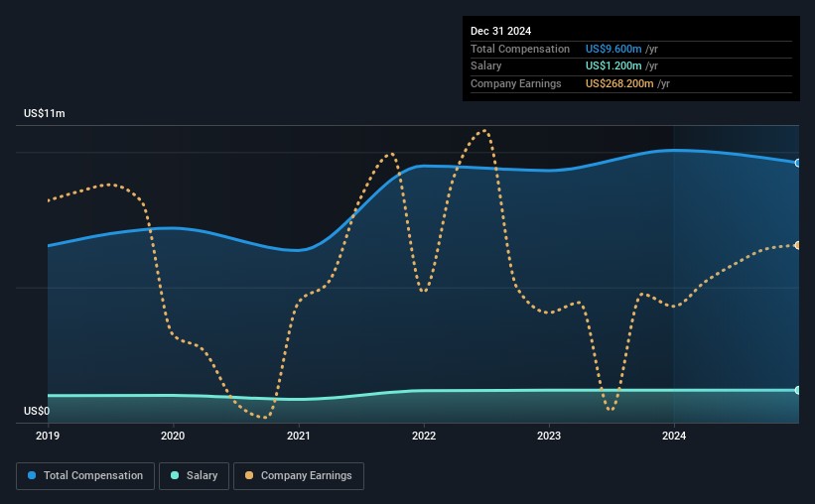This screenshot has height=504, width=815.
Task: Click the orange Company Earnings endpoint marker
Action: tap(797, 245)
